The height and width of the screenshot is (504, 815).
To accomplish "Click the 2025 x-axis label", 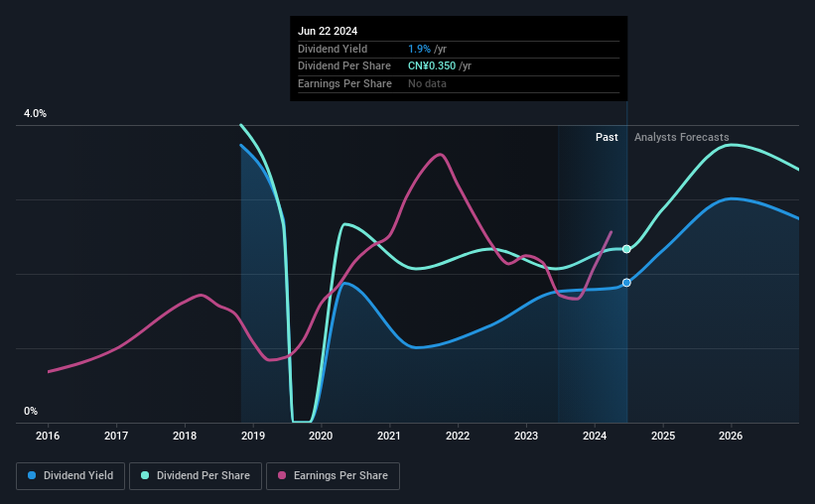I will pos(663,436).
